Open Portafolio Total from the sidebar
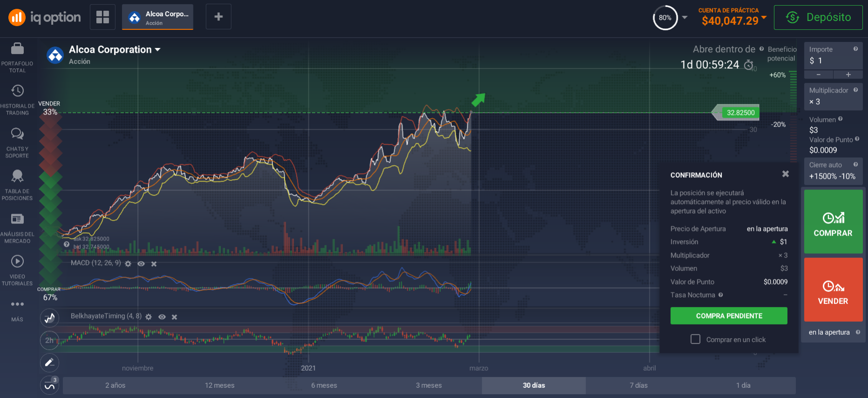868x398 pixels. pos(17,58)
